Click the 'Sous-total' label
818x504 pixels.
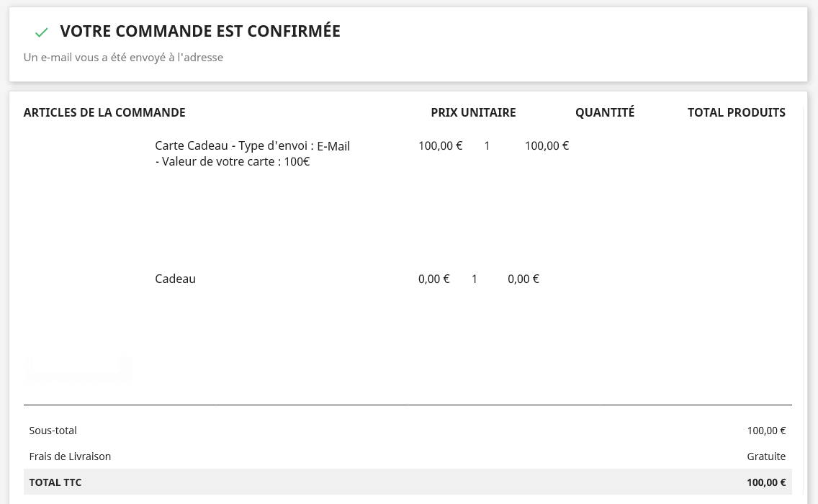(53, 431)
